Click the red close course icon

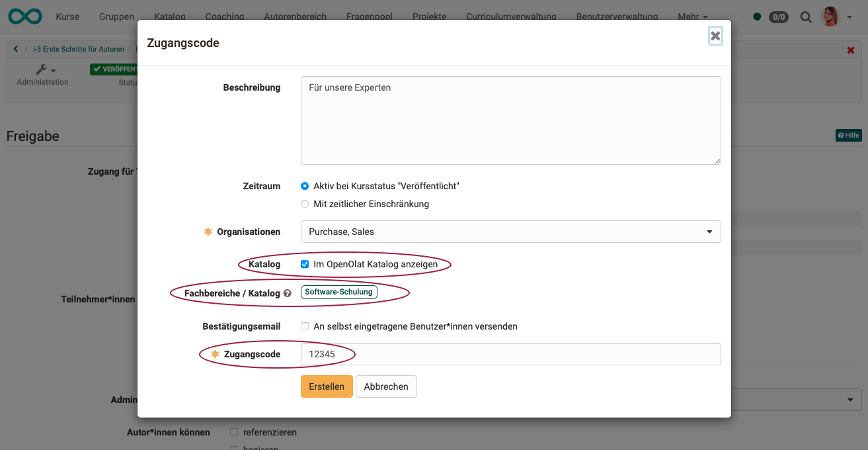(x=851, y=50)
